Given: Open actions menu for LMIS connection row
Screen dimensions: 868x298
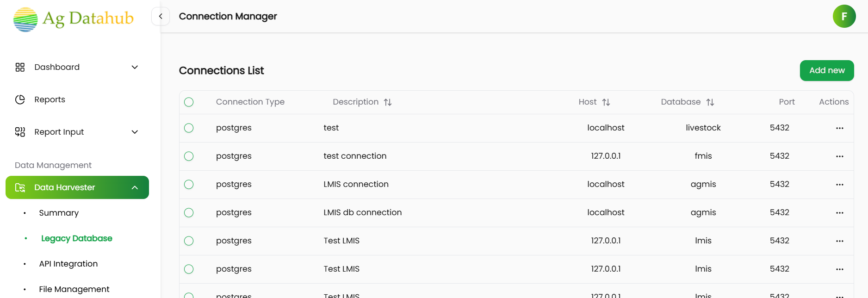Looking at the screenshot, I should tap(840, 185).
